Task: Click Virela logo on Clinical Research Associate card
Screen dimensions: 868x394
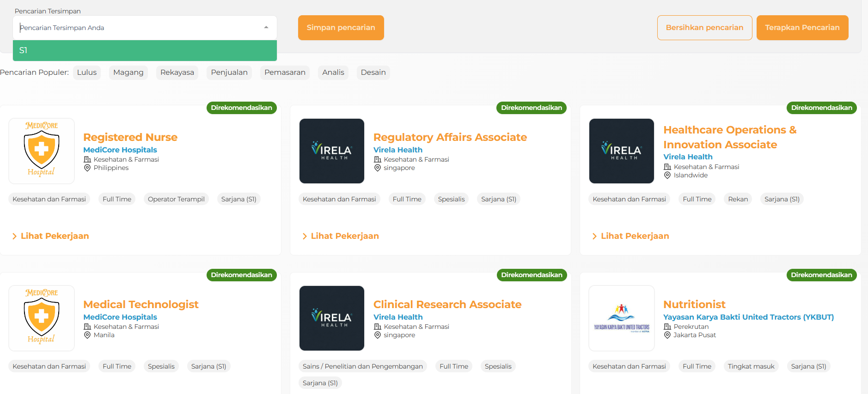Action: point(331,318)
